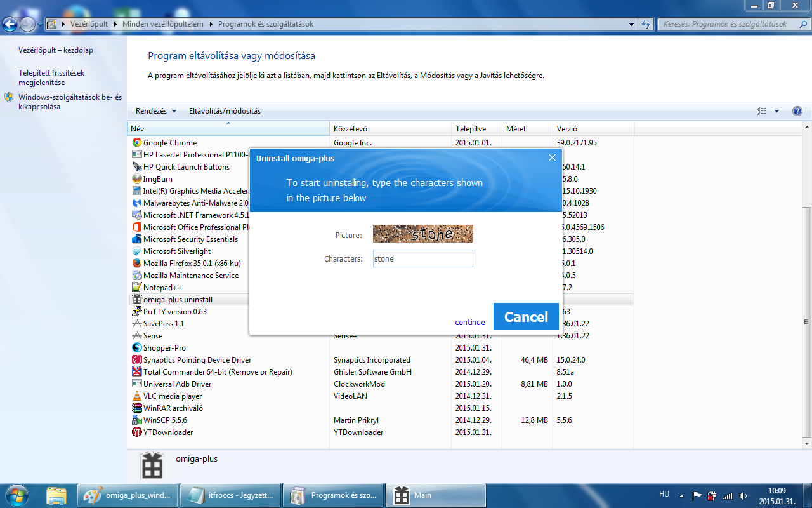Open Telepített frissítések megjelenítése link
Image resolution: width=812 pixels, height=508 pixels.
click(51, 77)
